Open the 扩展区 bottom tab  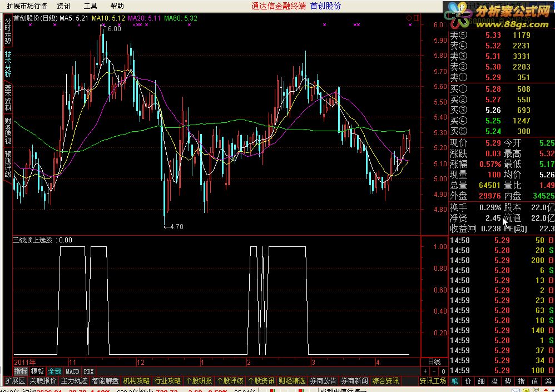(15, 381)
